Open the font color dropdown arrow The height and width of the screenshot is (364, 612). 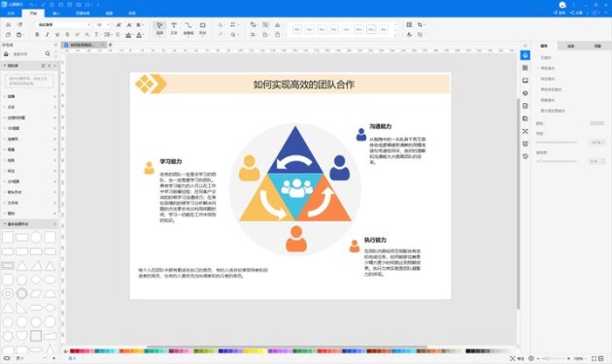(144, 35)
